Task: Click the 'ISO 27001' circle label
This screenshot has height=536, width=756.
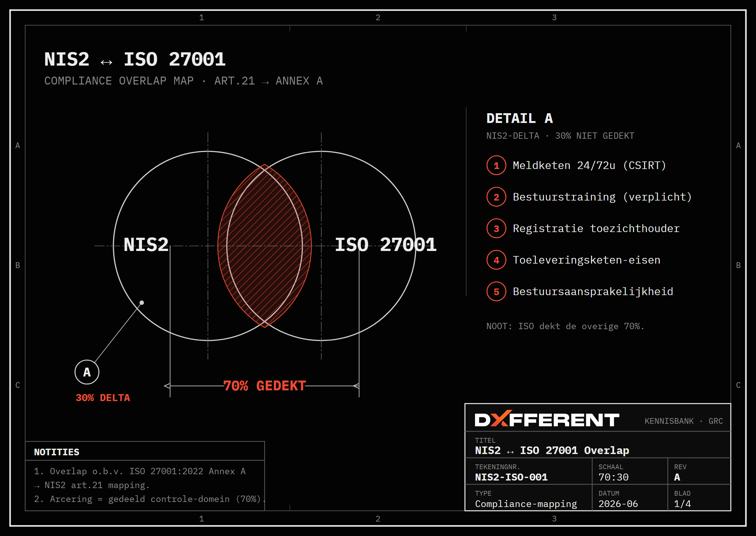Action: [x=386, y=245]
